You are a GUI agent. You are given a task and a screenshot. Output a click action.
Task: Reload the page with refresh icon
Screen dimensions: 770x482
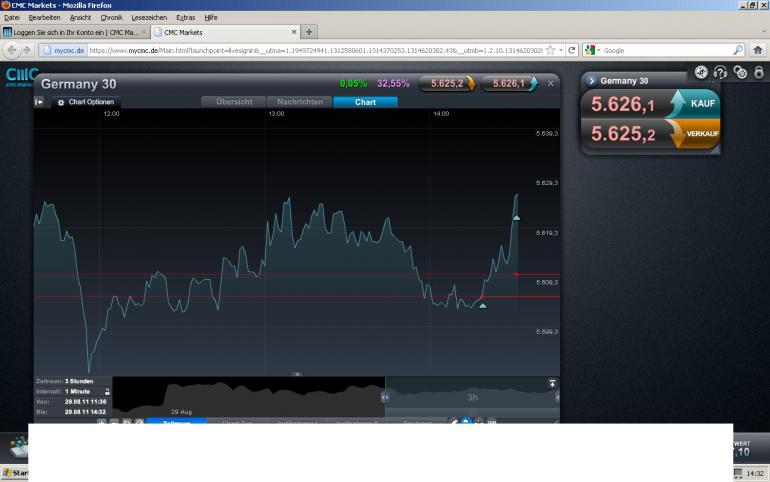pos(572,50)
